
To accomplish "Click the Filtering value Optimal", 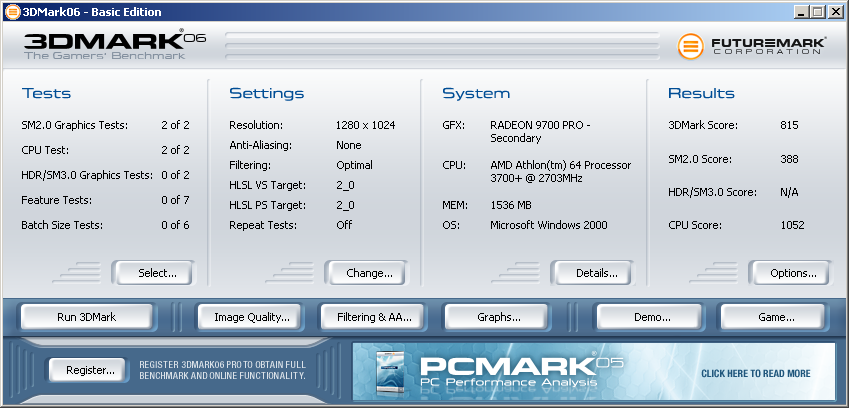I will [355, 165].
